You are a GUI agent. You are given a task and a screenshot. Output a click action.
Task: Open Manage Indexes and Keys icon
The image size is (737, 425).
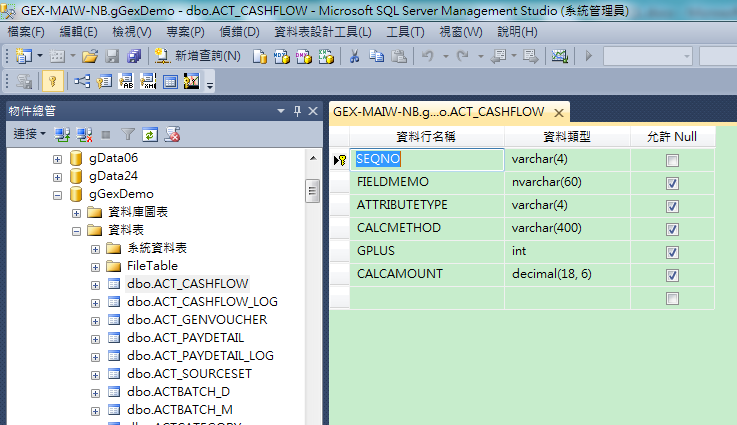[104, 81]
